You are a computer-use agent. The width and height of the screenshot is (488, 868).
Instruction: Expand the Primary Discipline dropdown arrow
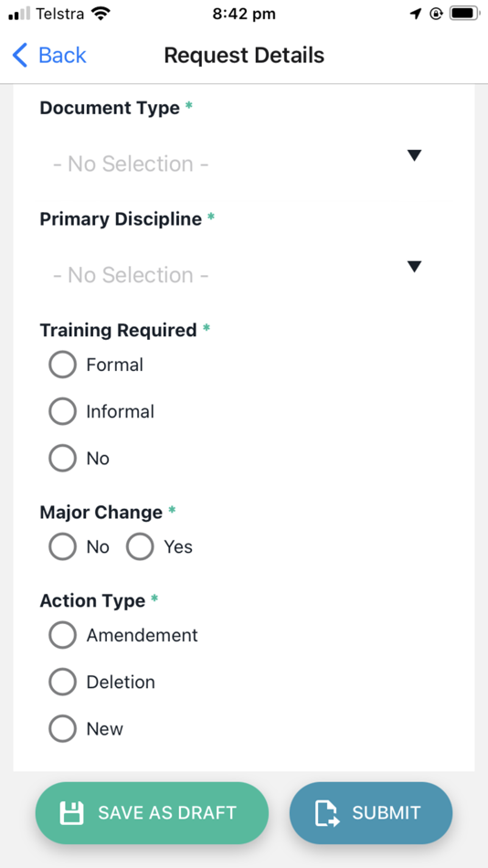coord(414,267)
